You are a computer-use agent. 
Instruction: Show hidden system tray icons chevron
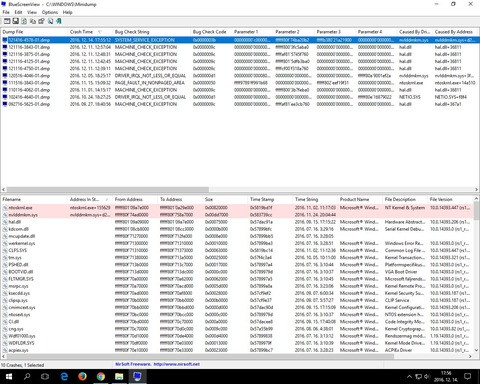[x=409, y=377]
